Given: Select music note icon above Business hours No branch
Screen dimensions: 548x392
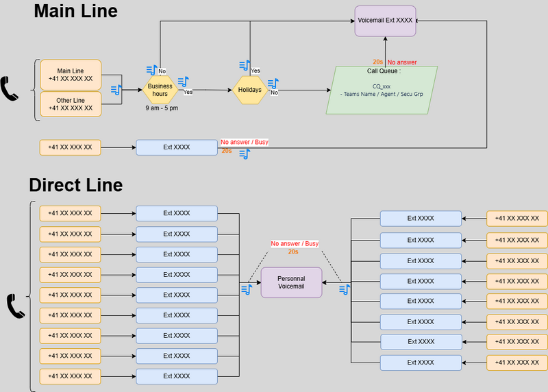Looking at the screenshot, I should 152,70.
